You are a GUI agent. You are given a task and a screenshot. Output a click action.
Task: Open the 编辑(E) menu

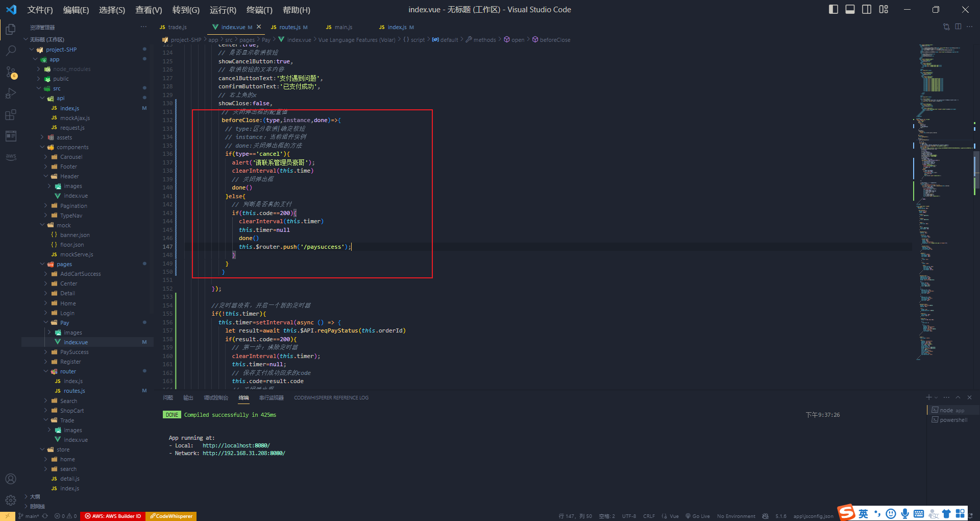(x=76, y=10)
